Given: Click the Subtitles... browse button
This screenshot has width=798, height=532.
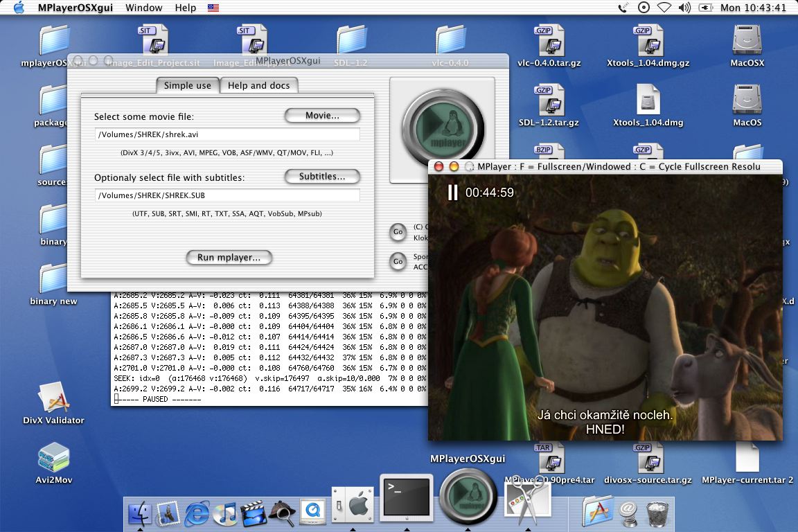Looking at the screenshot, I should click(322, 177).
